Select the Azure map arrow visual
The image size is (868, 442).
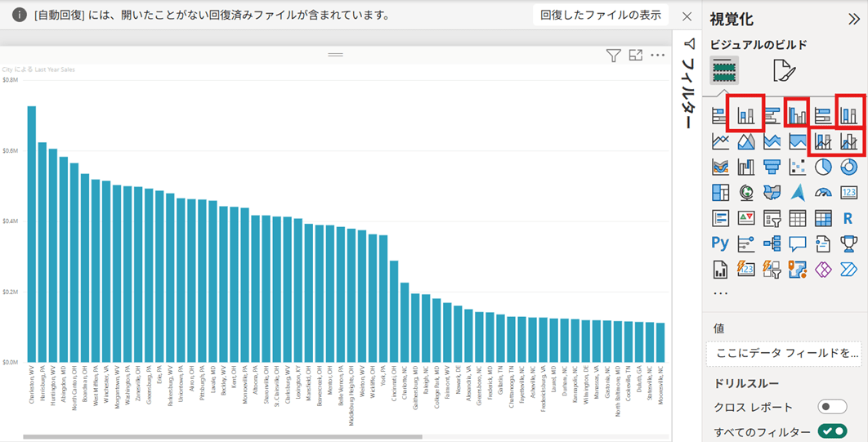click(798, 192)
